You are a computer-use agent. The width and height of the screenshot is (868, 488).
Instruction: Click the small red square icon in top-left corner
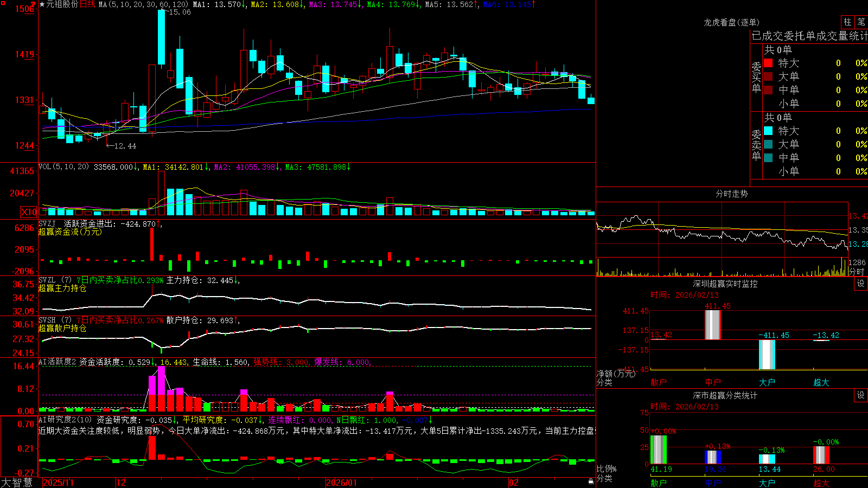click(4, 3)
